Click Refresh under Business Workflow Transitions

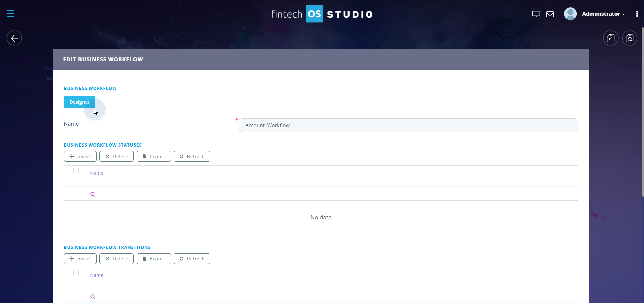point(192,258)
